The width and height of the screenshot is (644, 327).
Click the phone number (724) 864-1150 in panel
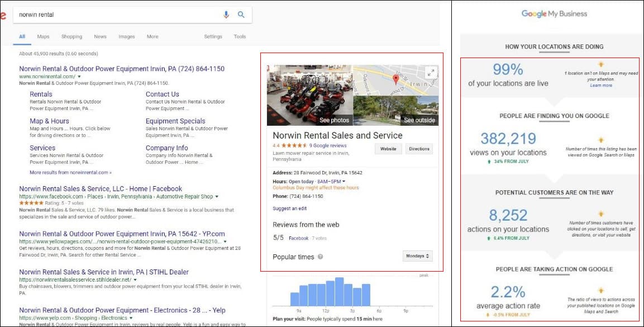(x=307, y=196)
